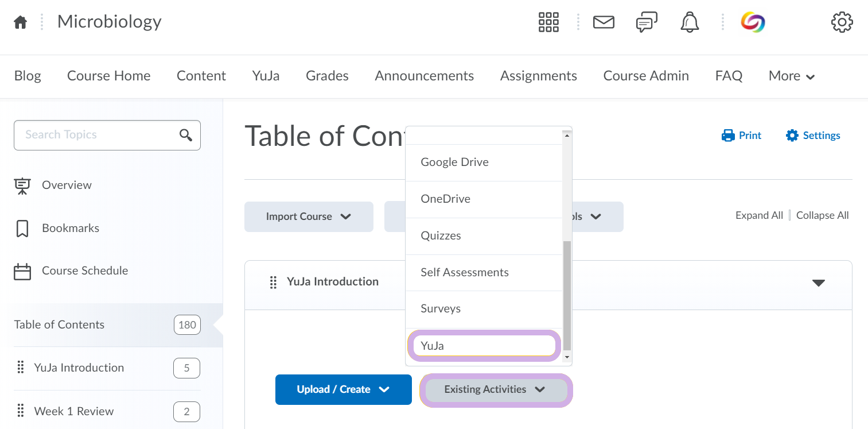Screen dimensions: 868x429
Task: Open Course Admin
Action: (x=646, y=76)
